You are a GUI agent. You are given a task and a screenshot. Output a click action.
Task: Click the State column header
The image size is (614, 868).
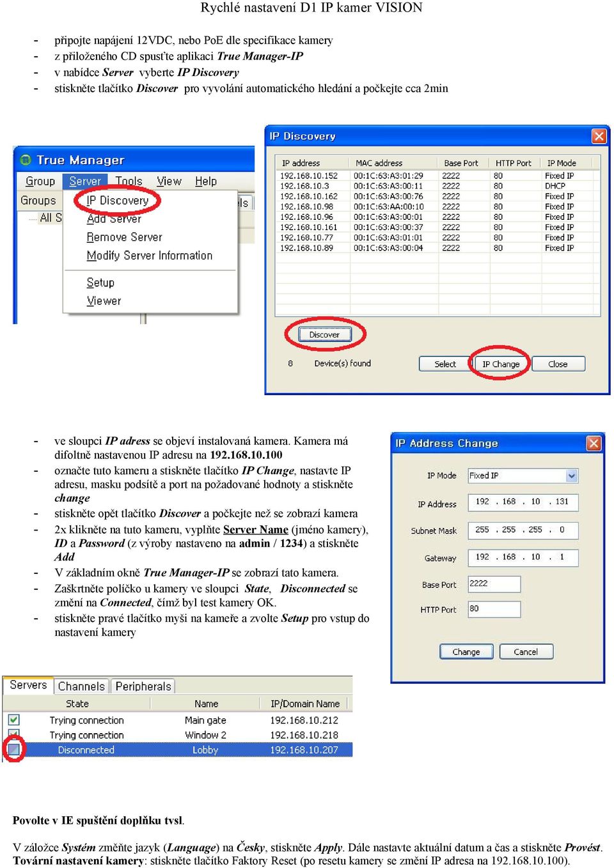(x=77, y=704)
